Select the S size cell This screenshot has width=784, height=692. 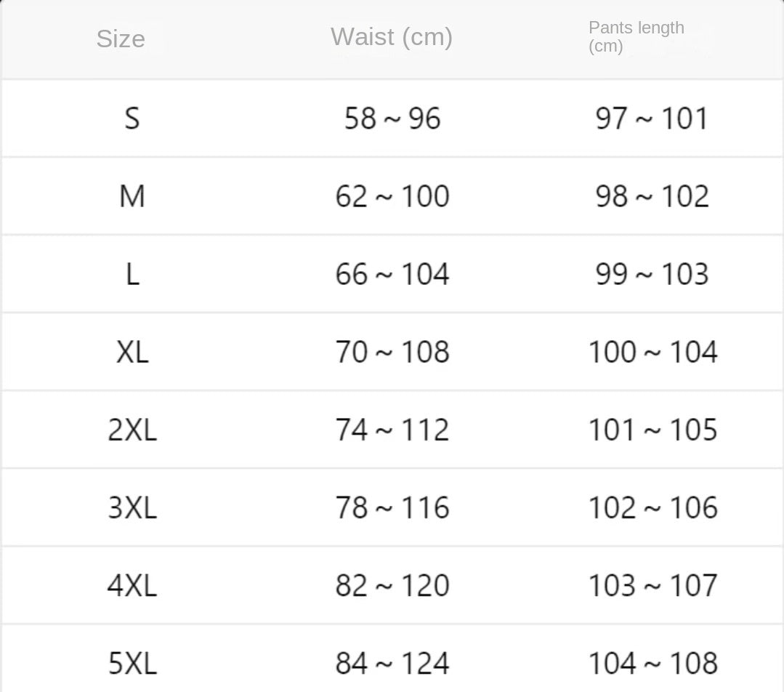coord(132,118)
